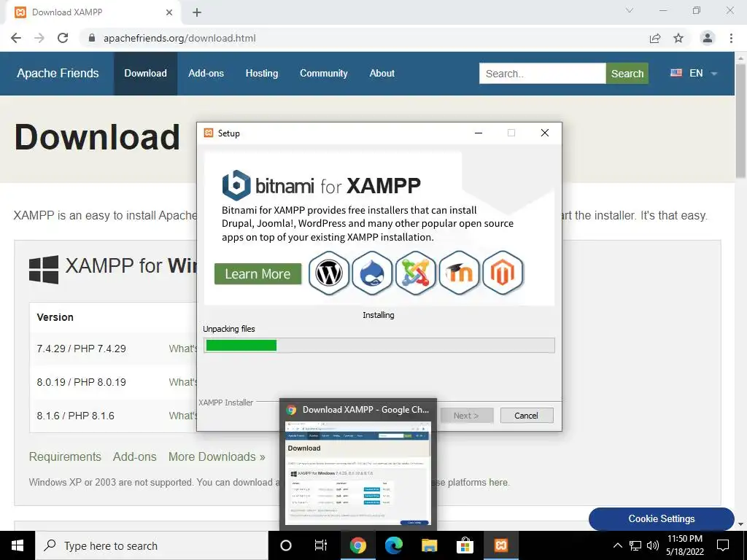Click the Chrome address bar URL

pos(179,38)
